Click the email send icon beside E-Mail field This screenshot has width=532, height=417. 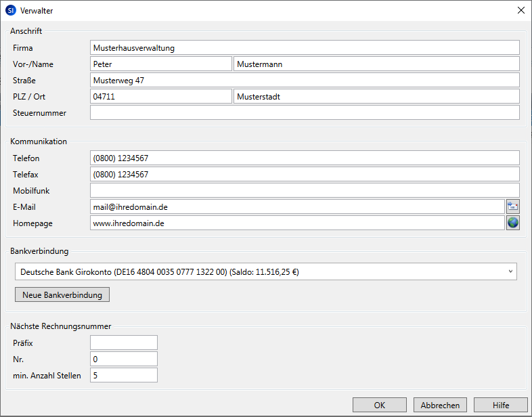click(512, 207)
